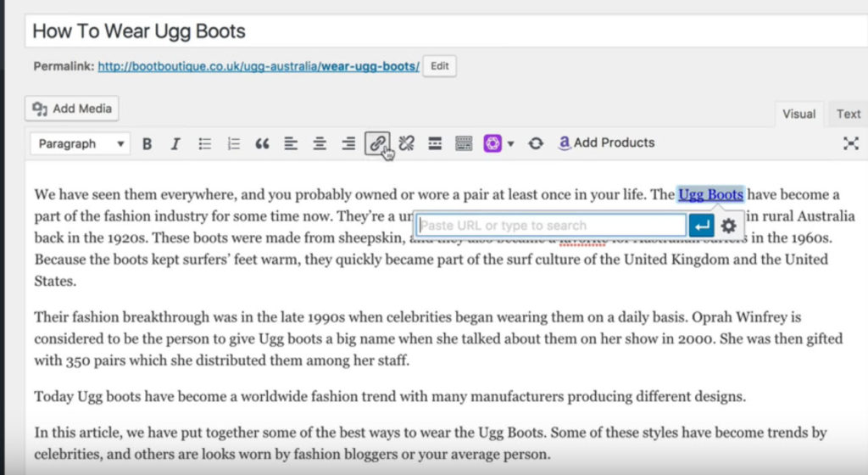Open the bootboutique.co.uk permalink

[x=259, y=66]
